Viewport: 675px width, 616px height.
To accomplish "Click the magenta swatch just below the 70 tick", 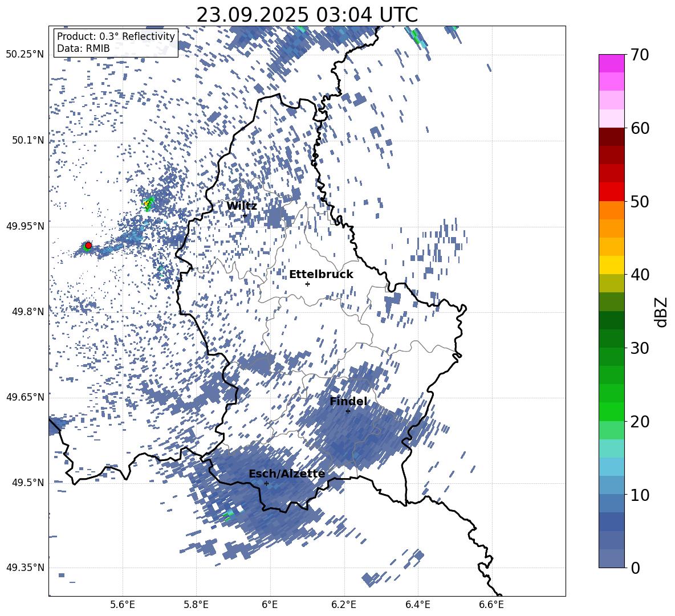I will (x=611, y=64).
